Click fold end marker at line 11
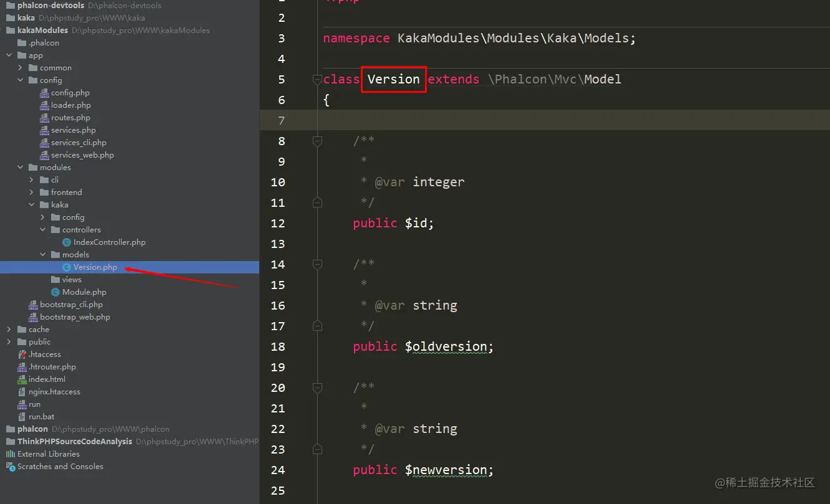Viewport: 830px width, 504px height. pos(317,202)
